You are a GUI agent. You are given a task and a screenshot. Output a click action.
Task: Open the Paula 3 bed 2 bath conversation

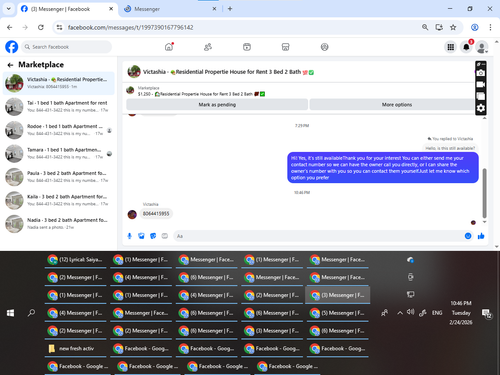[59, 177]
